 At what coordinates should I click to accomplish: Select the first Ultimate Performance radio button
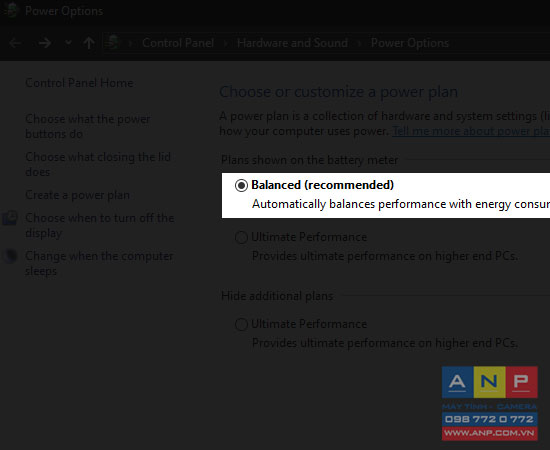[x=241, y=237]
